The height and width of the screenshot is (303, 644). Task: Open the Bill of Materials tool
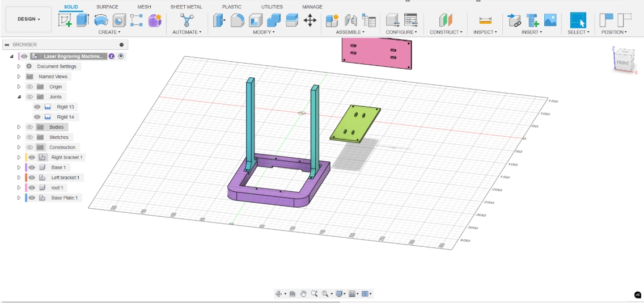pos(368,20)
